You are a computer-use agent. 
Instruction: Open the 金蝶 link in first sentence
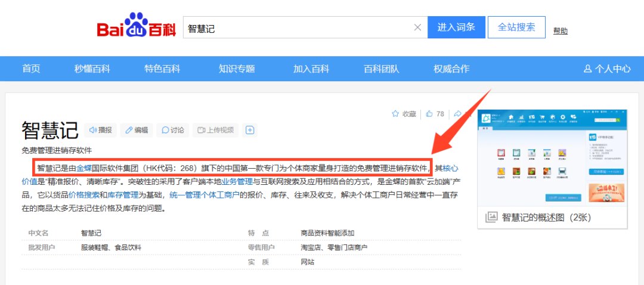84,168
